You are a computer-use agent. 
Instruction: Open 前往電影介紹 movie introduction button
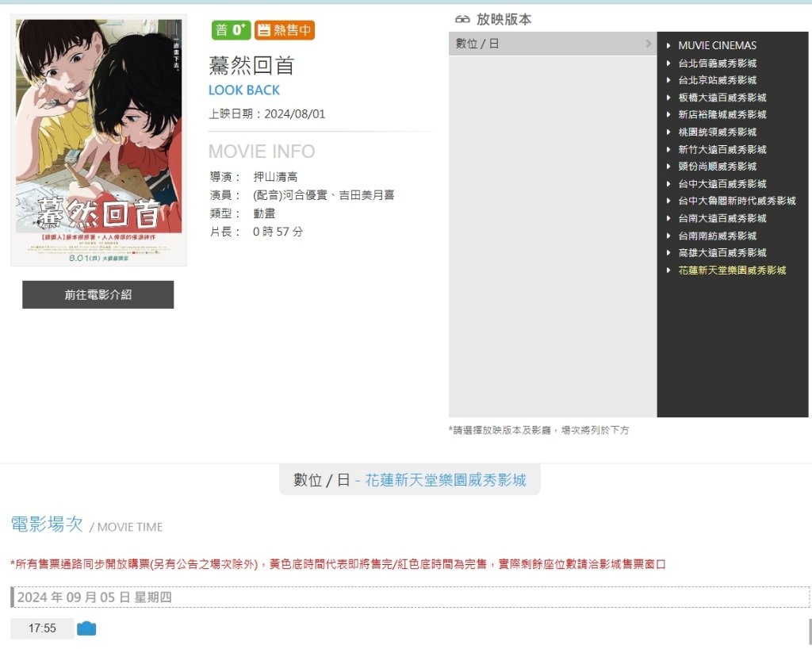(98, 294)
